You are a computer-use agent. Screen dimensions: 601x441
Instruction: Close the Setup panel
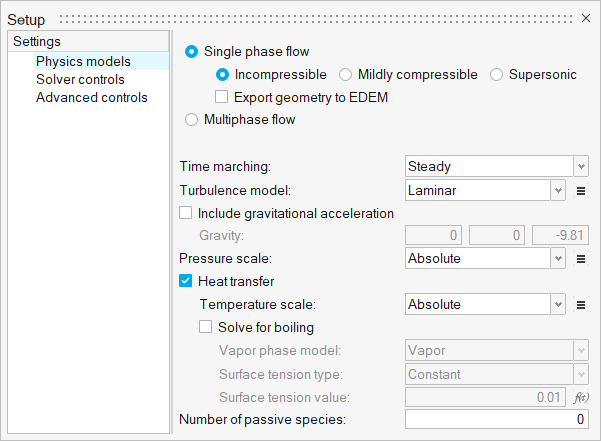[587, 18]
